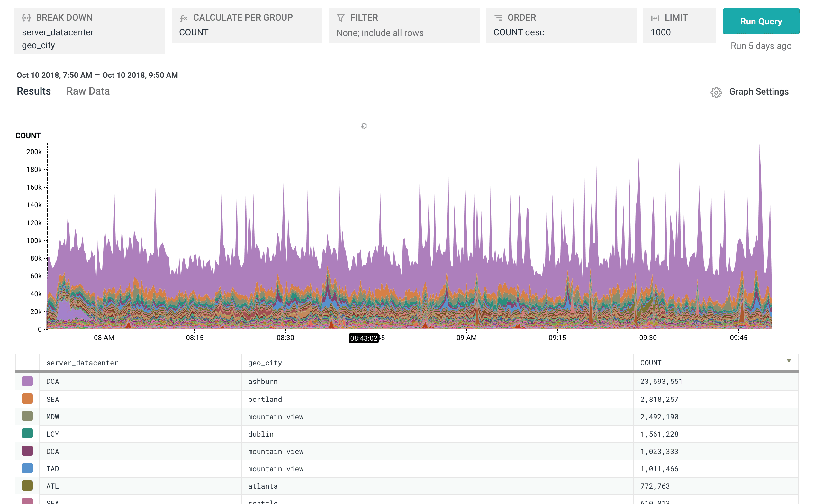Toggle the ATL atlanta series swatch
This screenshot has width=814, height=504.
(27, 485)
